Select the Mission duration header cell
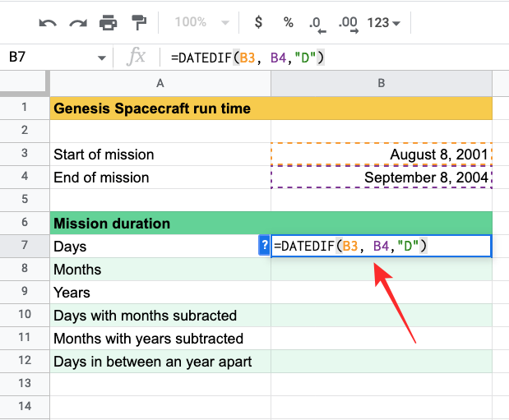Viewport: 509px width, 420px height. (160, 224)
